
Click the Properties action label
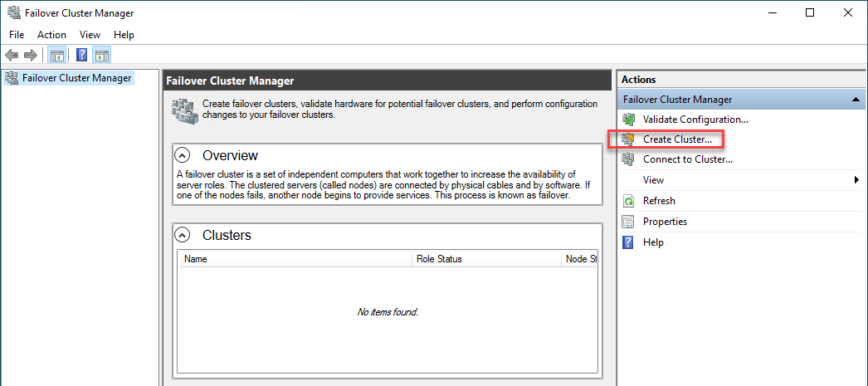click(x=665, y=222)
